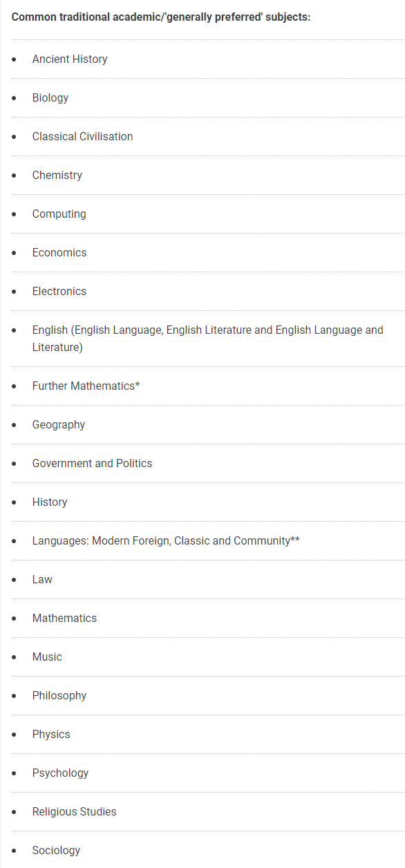Select Further Mathematics* entry
This screenshot has height=868, width=405.
click(x=86, y=386)
